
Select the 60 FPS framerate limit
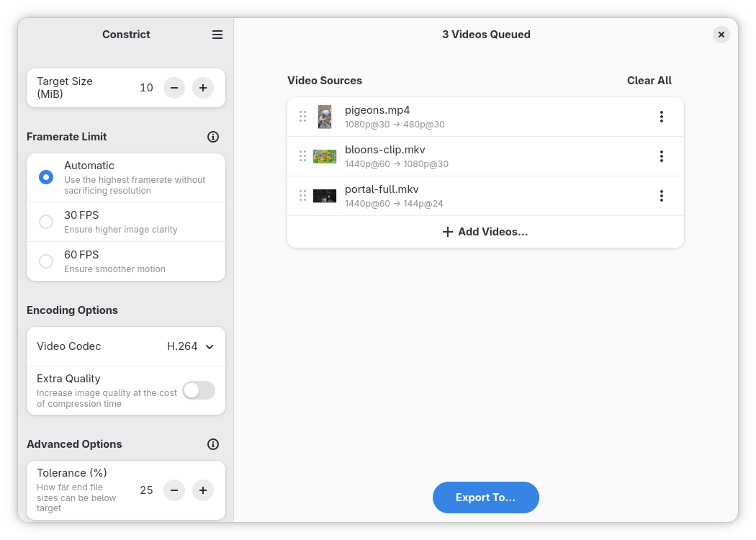(46, 261)
